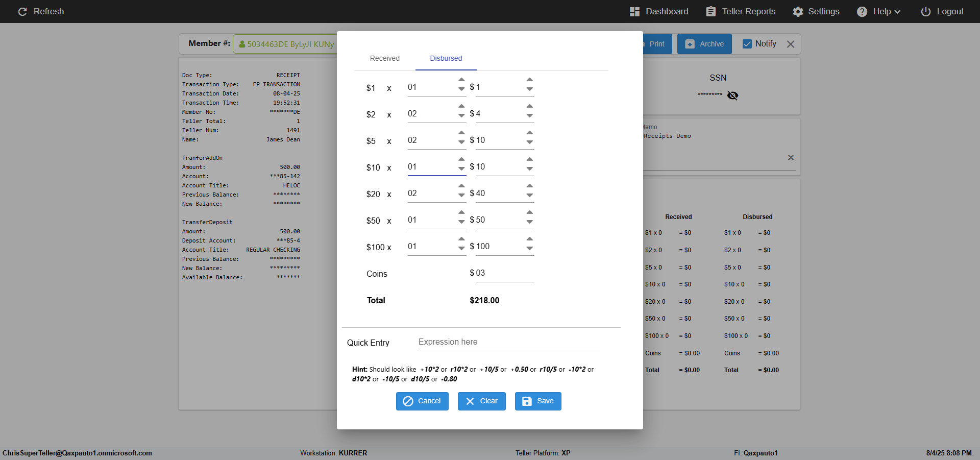Expand the Help dropdown chevron

(897, 12)
